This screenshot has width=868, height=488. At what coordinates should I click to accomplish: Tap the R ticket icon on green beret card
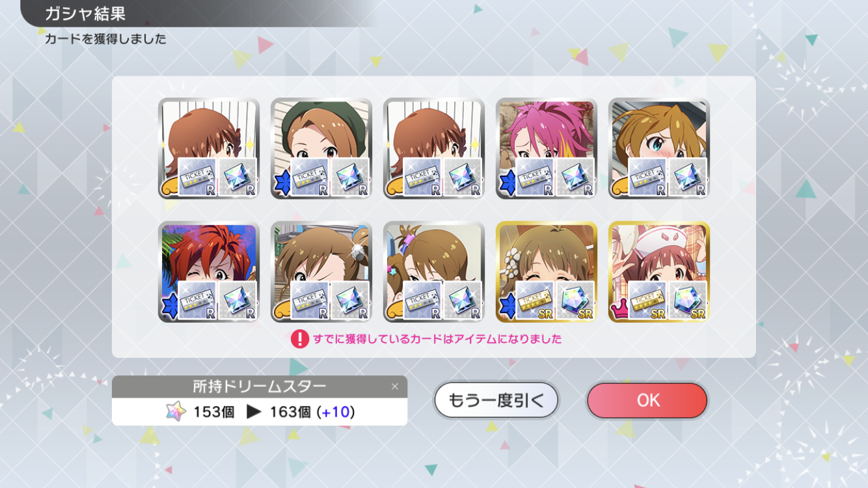[x=310, y=177]
